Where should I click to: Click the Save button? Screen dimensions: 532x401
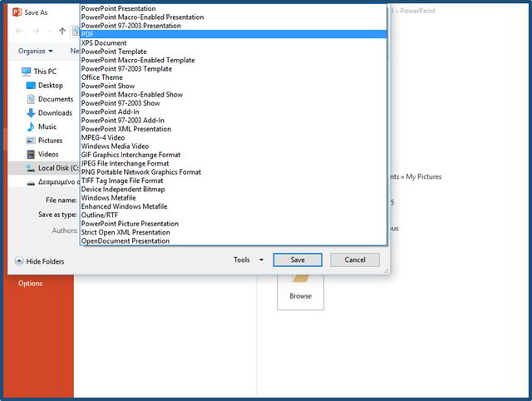coord(298,260)
